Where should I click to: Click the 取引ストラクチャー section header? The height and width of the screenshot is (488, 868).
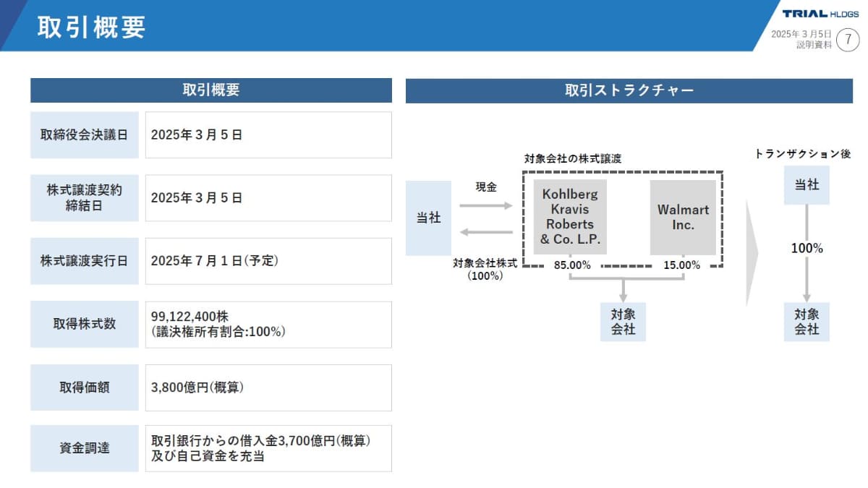pyautogui.click(x=629, y=90)
